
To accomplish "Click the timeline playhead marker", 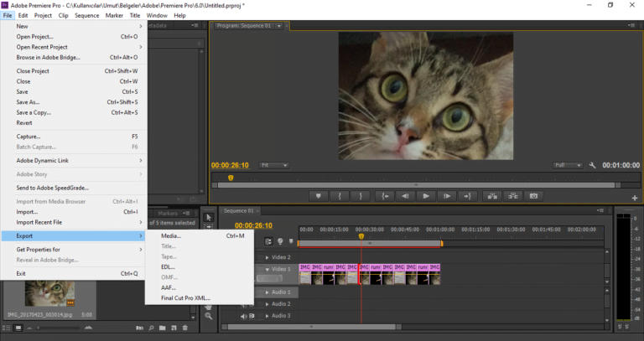I will point(361,236).
